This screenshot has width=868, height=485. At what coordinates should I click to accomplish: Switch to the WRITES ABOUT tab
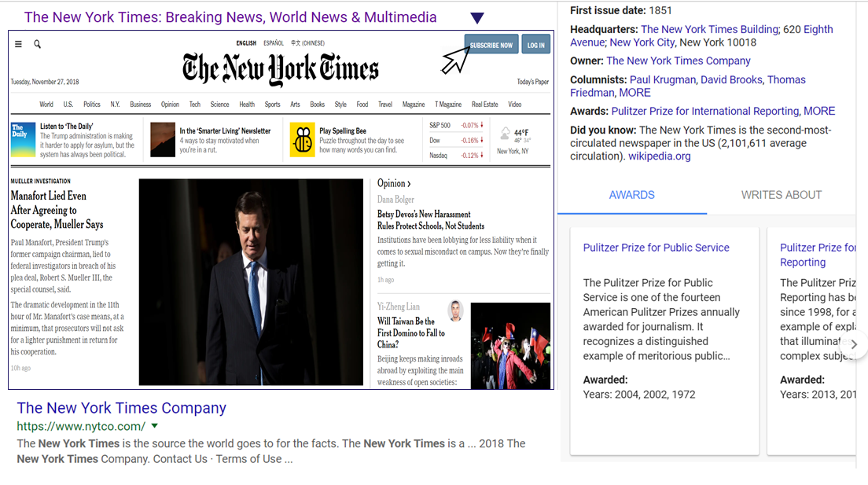[x=781, y=195]
